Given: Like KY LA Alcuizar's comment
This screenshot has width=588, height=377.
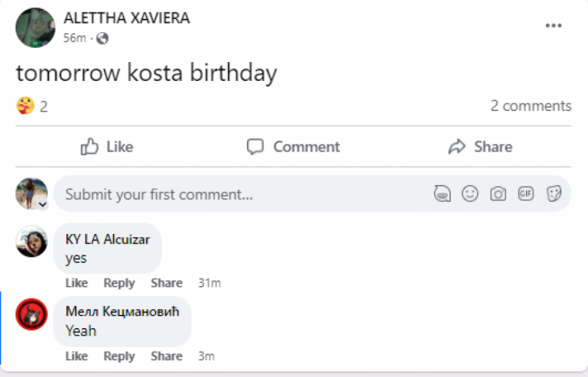Looking at the screenshot, I should point(76,283).
